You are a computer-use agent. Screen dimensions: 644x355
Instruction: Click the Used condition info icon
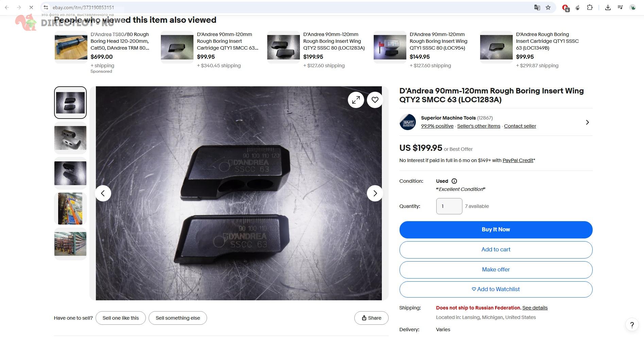point(454,181)
